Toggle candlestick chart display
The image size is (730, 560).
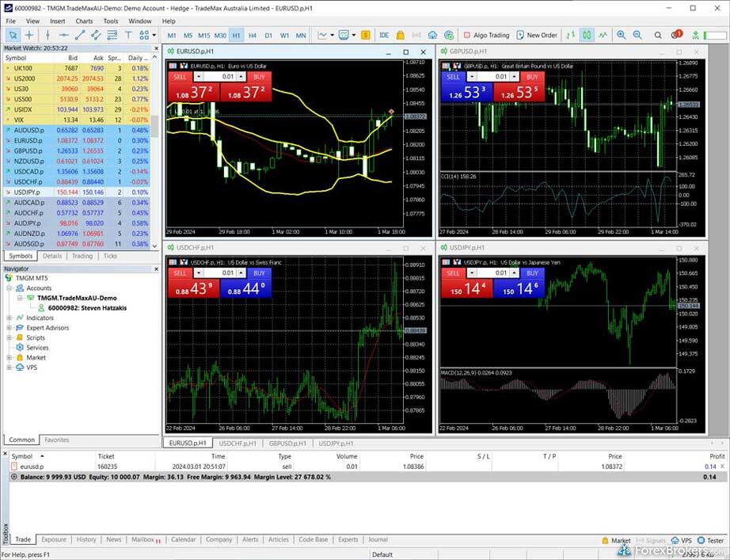[x=587, y=35]
